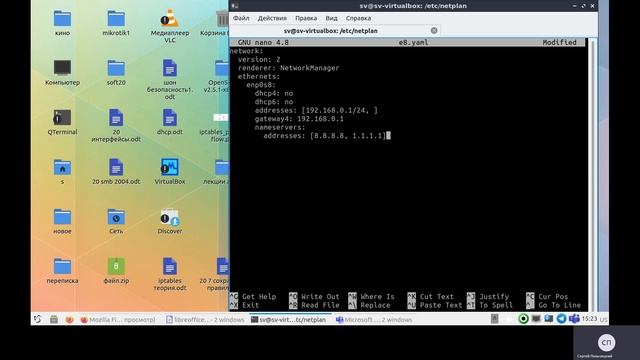Open the переписка folder
This screenshot has height=360, width=640.
tap(62, 266)
